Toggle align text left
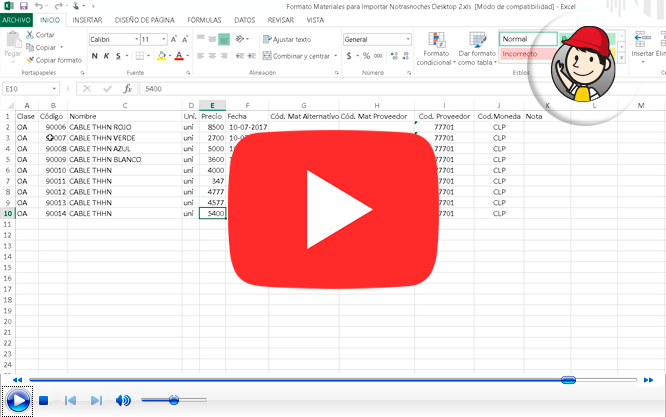The height and width of the screenshot is (417, 666). 200,56
